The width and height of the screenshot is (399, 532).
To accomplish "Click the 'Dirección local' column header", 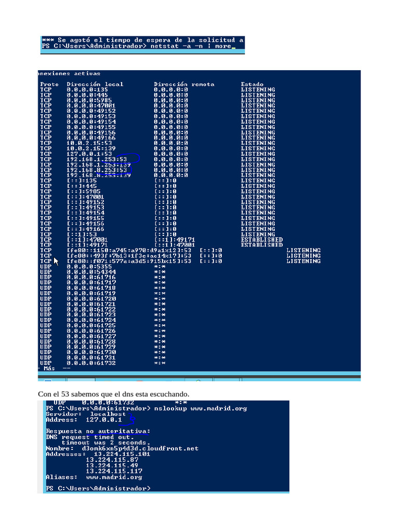I will tap(95, 84).
